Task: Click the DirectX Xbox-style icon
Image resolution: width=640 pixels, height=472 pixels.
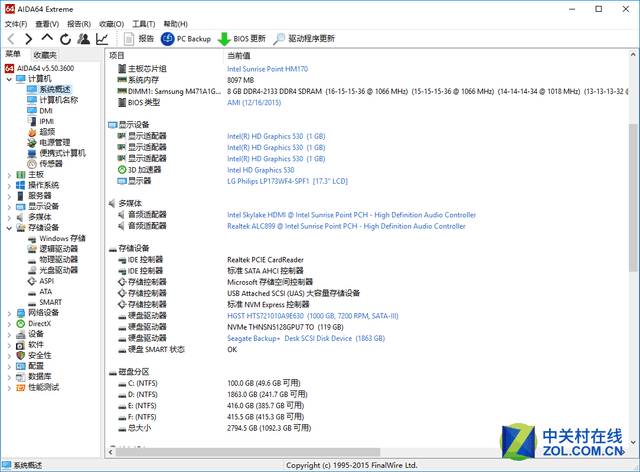Action: pyautogui.click(x=20, y=324)
